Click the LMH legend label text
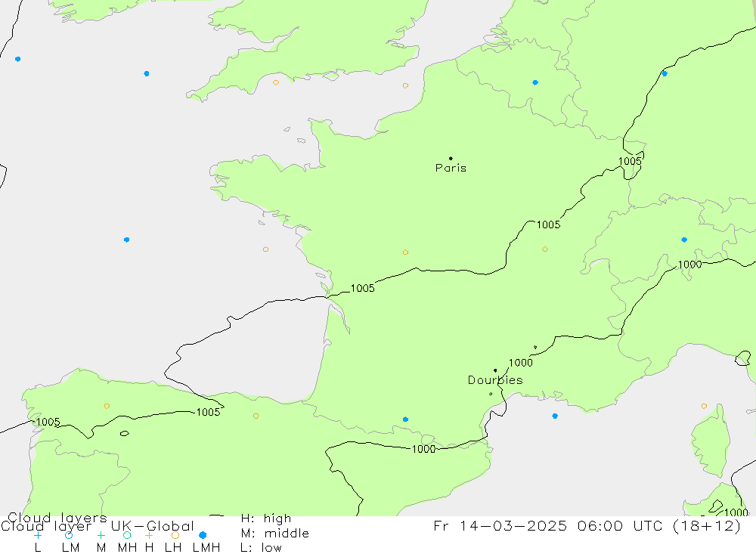The height and width of the screenshot is (554, 756). click(x=206, y=548)
